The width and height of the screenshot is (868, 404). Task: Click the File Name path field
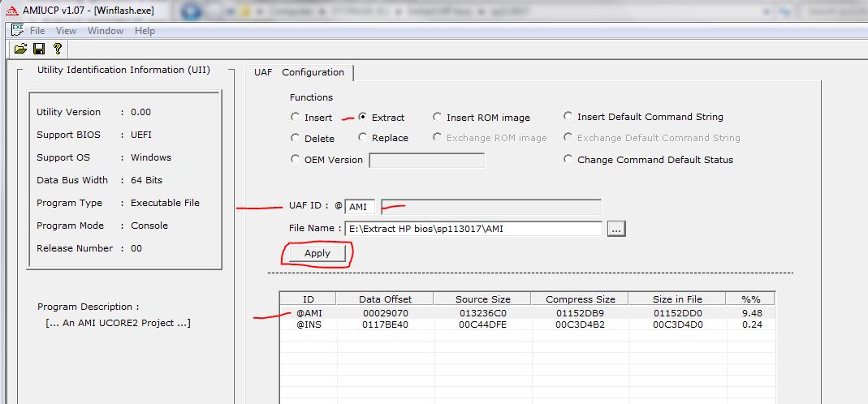(473, 229)
